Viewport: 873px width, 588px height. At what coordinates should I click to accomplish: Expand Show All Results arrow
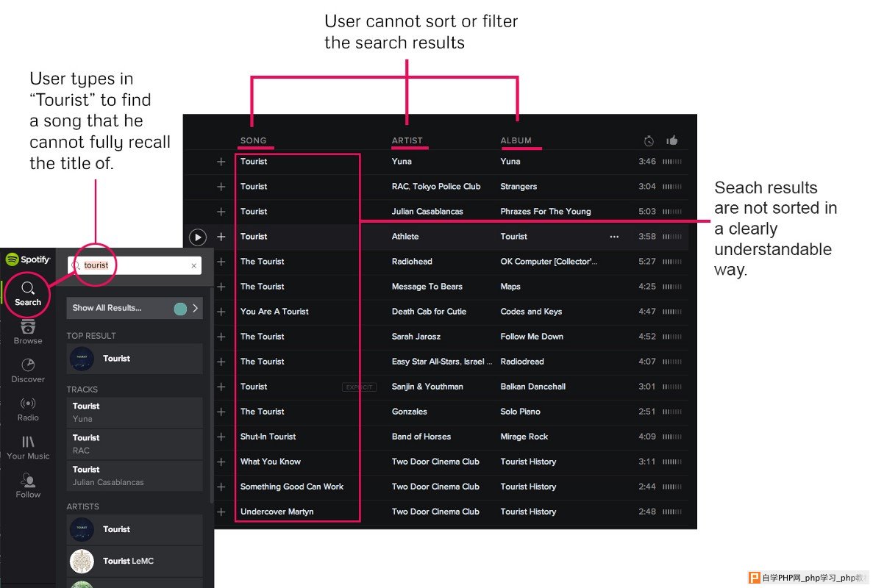tap(195, 308)
